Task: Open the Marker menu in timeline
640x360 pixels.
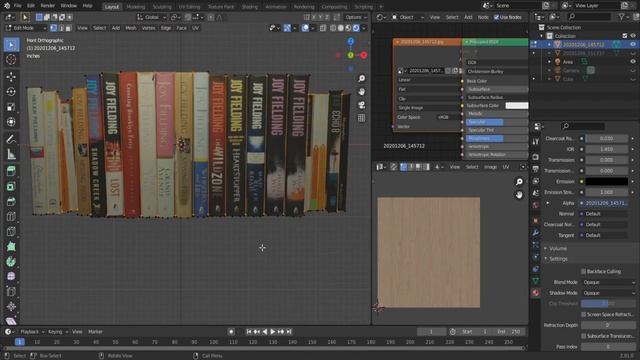Action: (x=95, y=332)
